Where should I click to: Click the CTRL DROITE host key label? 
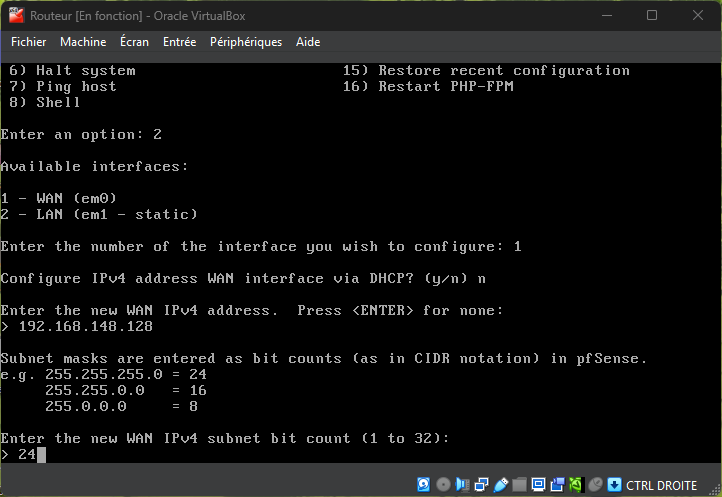662,485
